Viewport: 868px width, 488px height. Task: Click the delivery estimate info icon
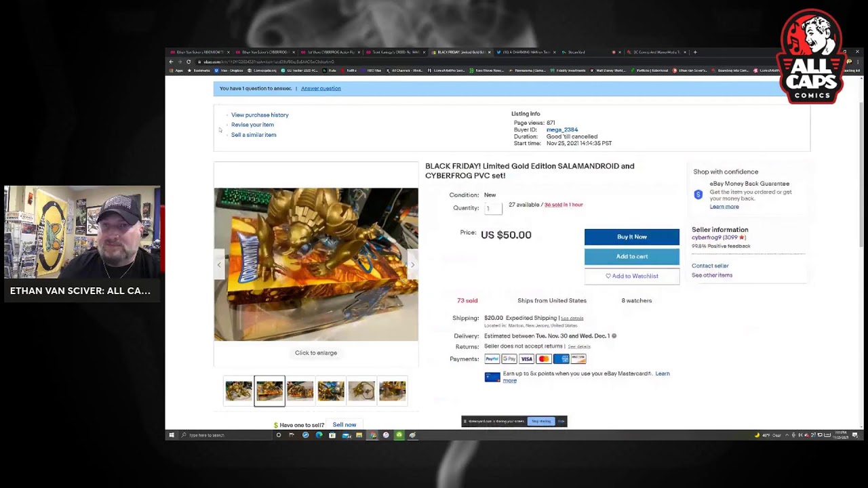tap(614, 336)
